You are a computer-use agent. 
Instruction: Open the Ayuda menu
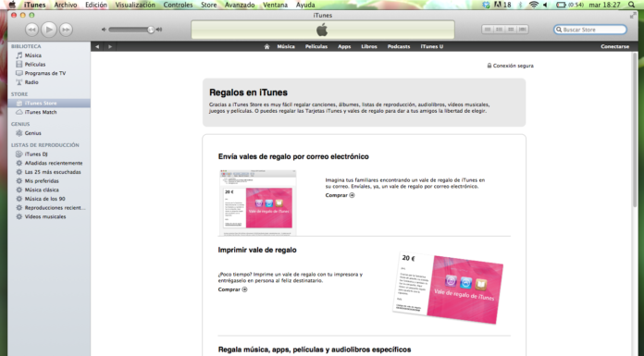coord(305,5)
